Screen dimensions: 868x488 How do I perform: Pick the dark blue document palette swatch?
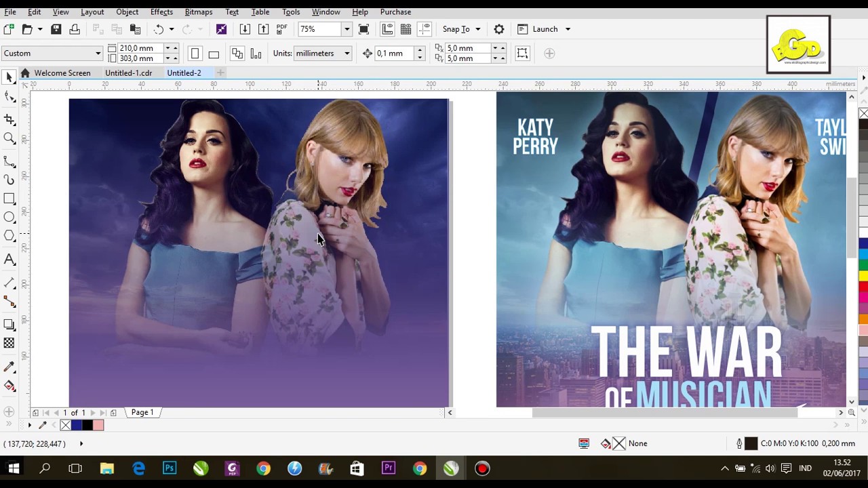tap(76, 425)
